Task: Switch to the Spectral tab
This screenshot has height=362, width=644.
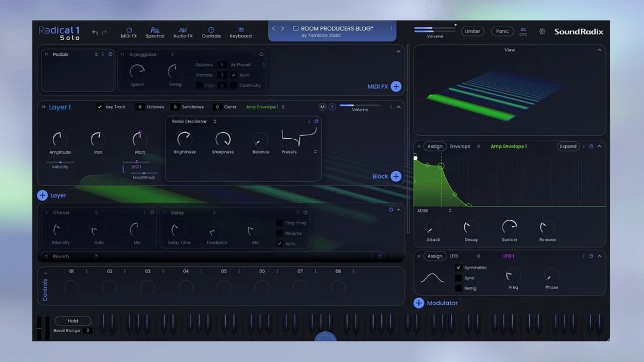Action: [x=155, y=33]
